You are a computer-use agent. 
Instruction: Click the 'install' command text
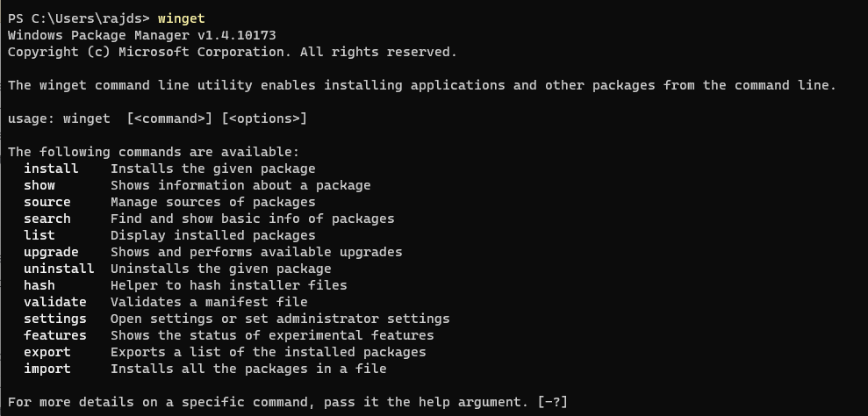pos(51,169)
